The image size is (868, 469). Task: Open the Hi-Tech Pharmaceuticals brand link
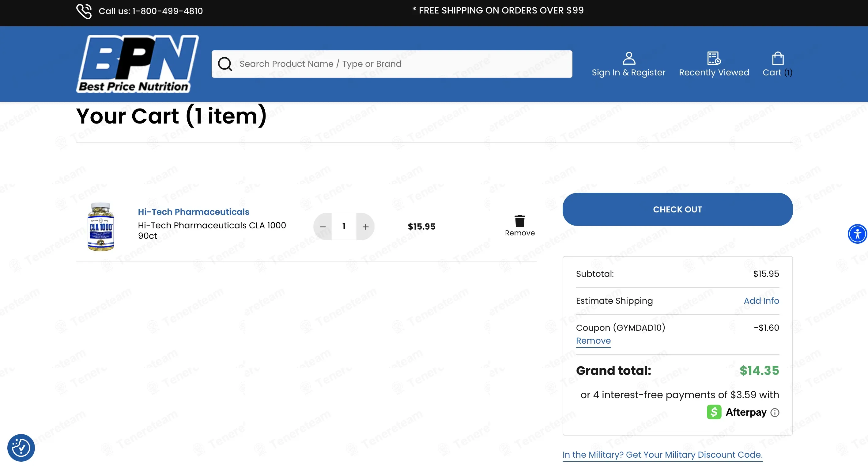coord(194,212)
